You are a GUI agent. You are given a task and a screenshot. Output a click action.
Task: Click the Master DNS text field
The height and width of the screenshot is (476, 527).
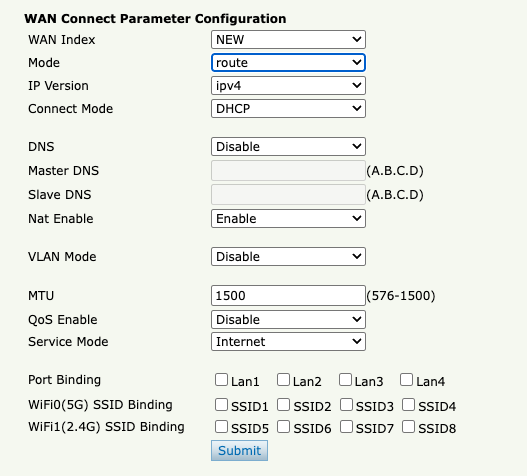coord(288,170)
